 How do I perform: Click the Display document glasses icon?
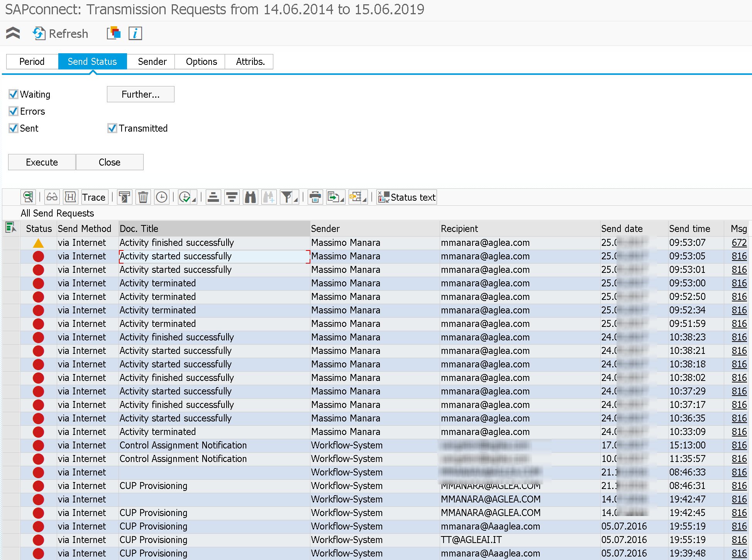coord(52,197)
